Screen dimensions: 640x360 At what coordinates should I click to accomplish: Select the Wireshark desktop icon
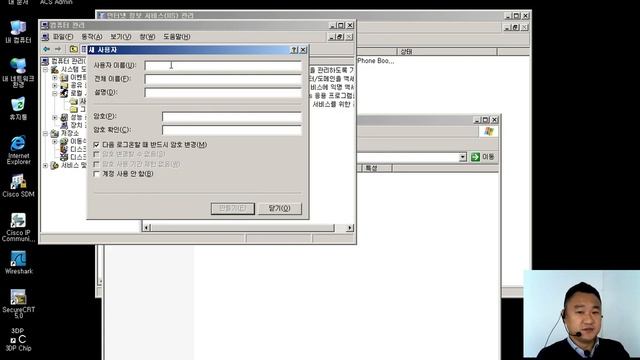tap(18, 262)
